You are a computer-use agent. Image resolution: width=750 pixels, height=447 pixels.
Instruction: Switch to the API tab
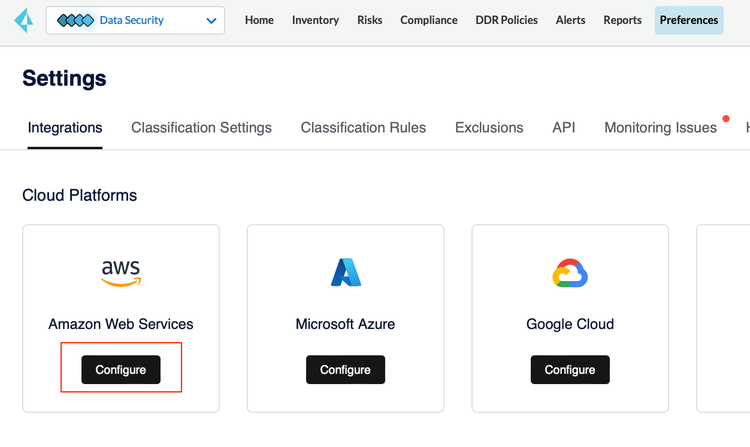coord(563,128)
